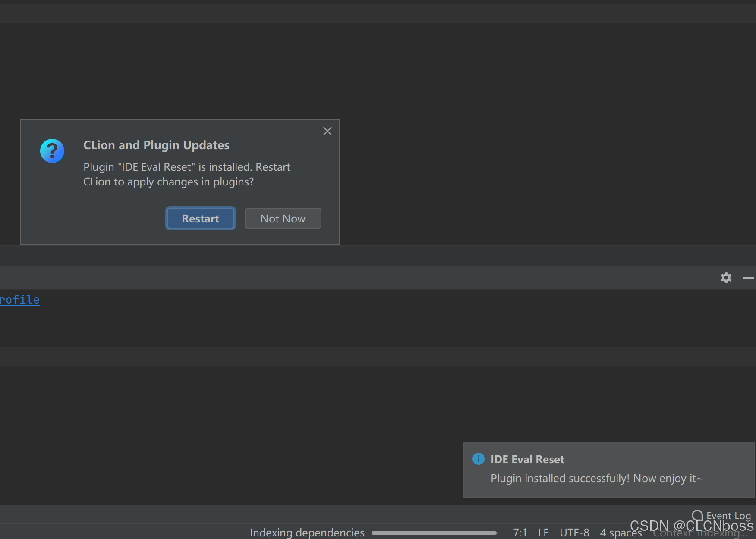756x539 pixels.
Task: Click the Indexing dependencies progress bar
Action: coord(434,533)
